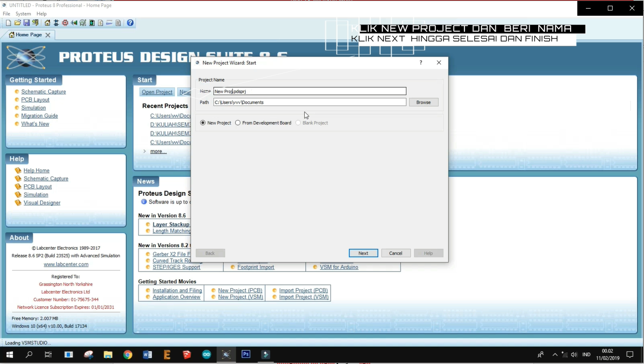Open the Migration Guide link

click(x=40, y=116)
